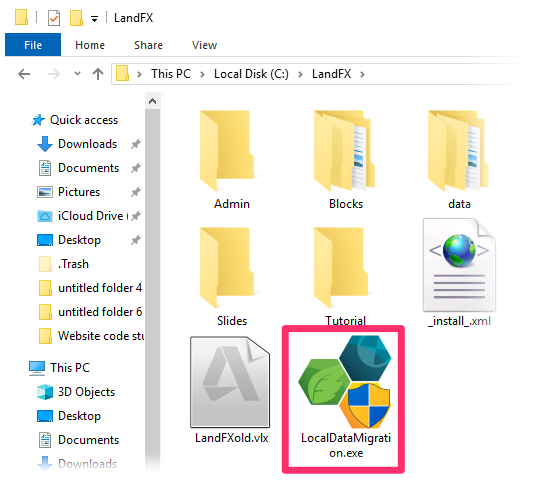Image resolution: width=554 pixels, height=482 pixels.
Task: Expand the chevron after This PC in address bar
Action: click(x=202, y=74)
